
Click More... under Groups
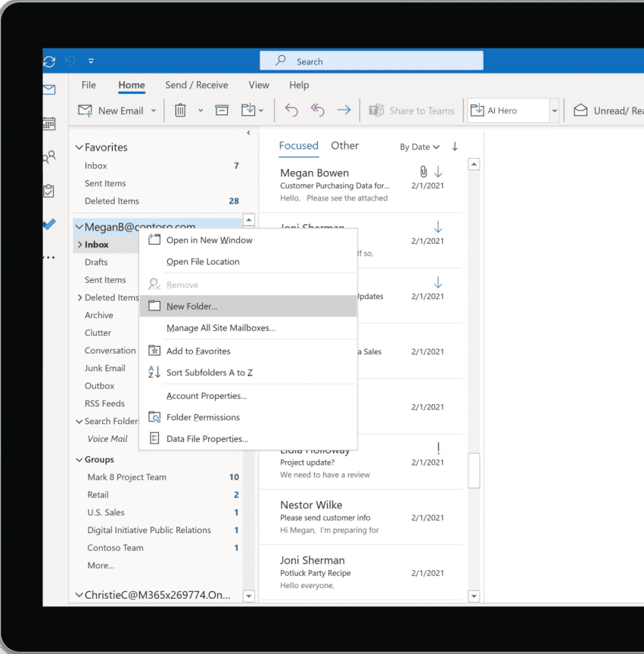click(x=101, y=565)
